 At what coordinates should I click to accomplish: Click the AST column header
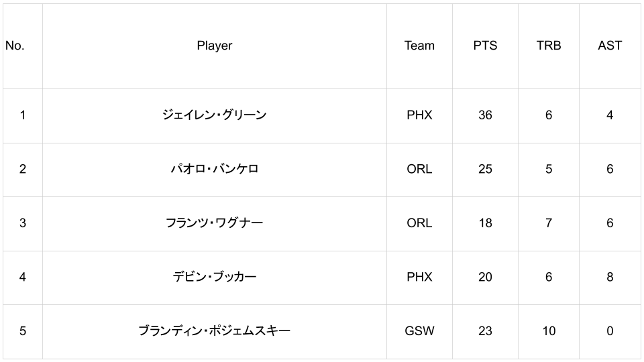pyautogui.click(x=610, y=46)
